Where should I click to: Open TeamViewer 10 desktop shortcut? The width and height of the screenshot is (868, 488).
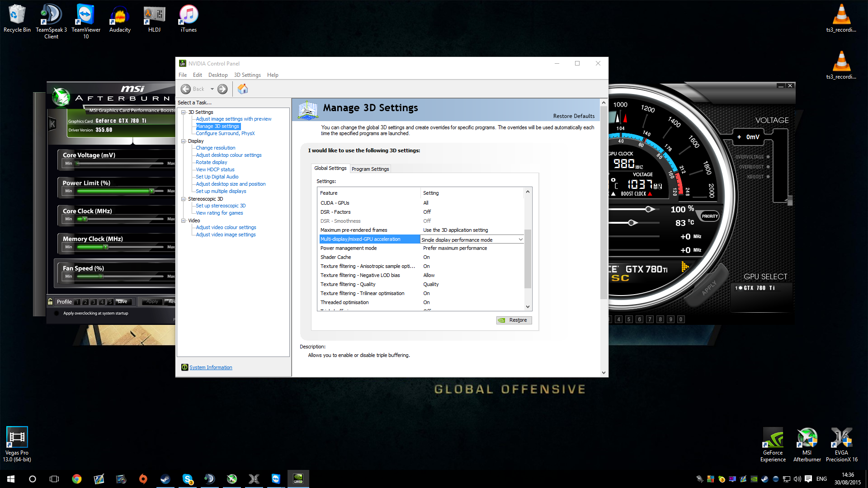click(x=86, y=22)
